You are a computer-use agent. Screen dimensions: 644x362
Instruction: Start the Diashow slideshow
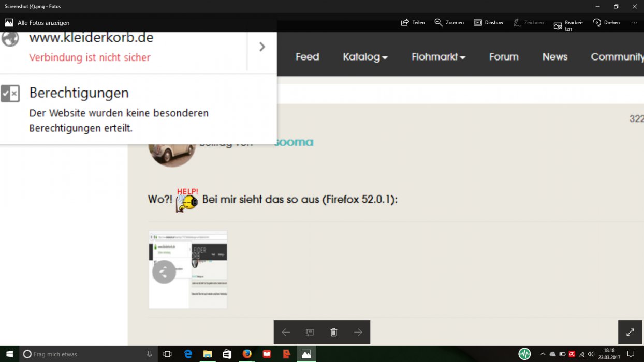[x=488, y=23]
